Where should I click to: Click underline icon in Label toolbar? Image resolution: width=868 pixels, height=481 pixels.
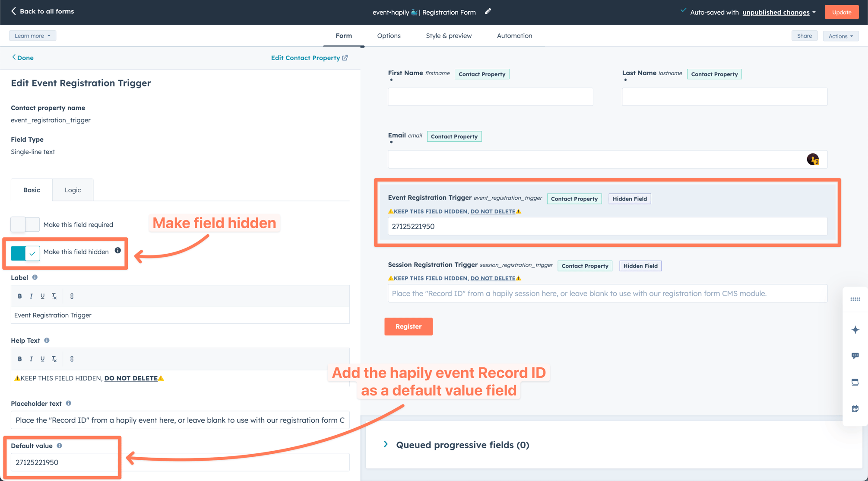coord(42,296)
